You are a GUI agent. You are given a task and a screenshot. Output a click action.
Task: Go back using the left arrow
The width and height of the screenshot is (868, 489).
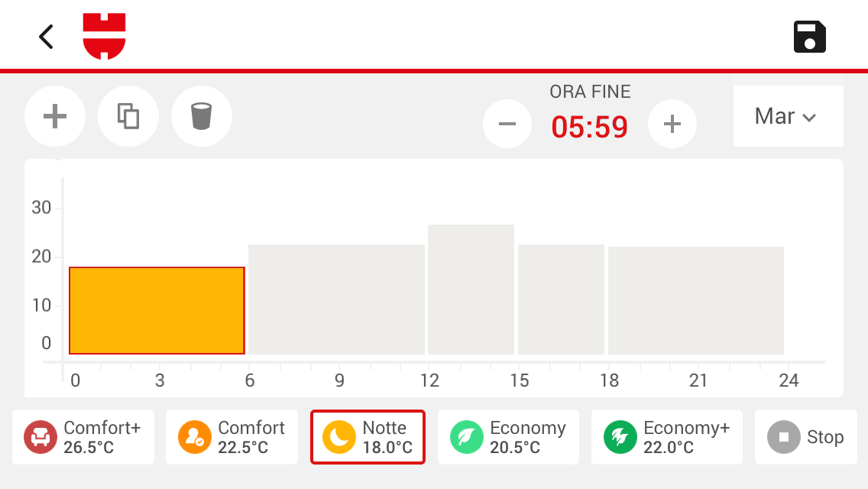click(x=46, y=37)
